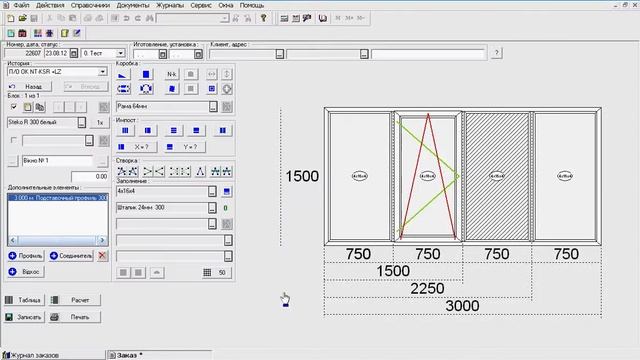The image size is (640, 360).
Task: Open the Документы menu
Action: (133, 5)
